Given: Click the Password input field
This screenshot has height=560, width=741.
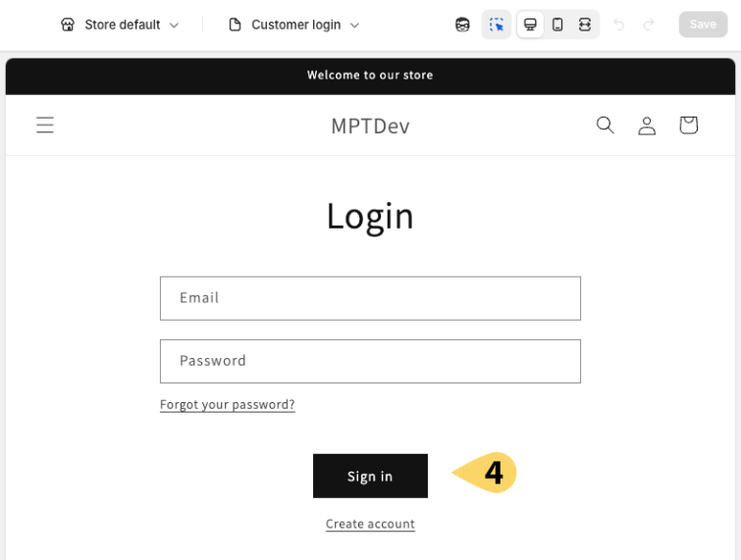Looking at the screenshot, I should coord(370,361).
